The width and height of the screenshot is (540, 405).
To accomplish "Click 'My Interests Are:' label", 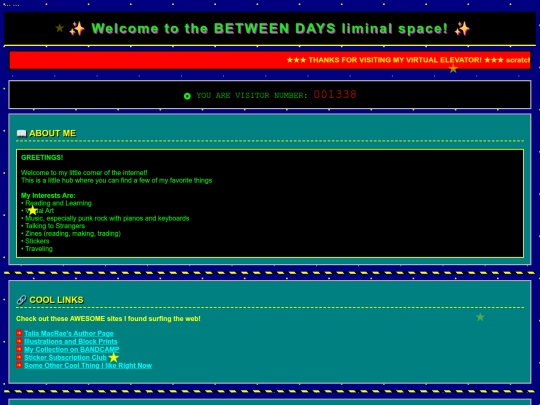I will click(48, 196).
